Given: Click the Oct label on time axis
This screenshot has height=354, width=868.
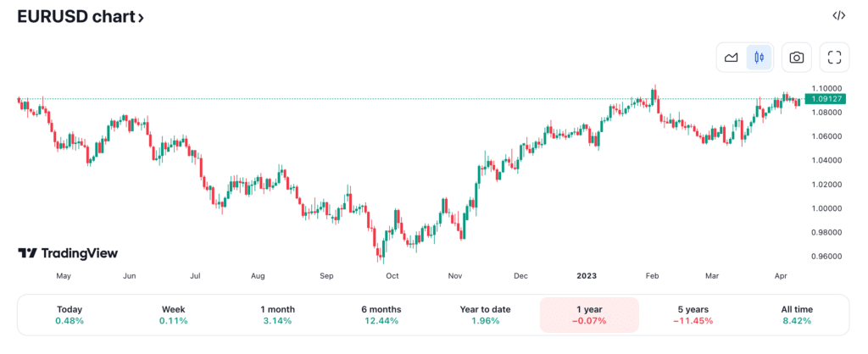Looking at the screenshot, I should [x=392, y=276].
